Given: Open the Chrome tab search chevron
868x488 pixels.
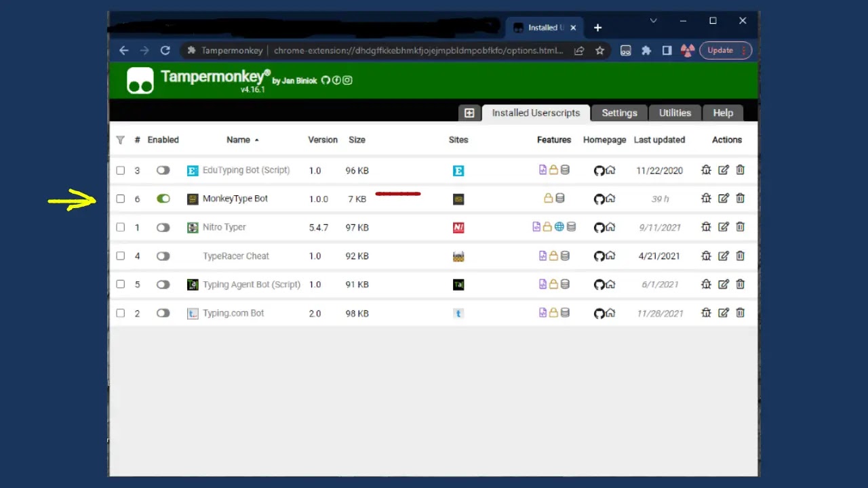Looking at the screenshot, I should click(x=654, y=21).
